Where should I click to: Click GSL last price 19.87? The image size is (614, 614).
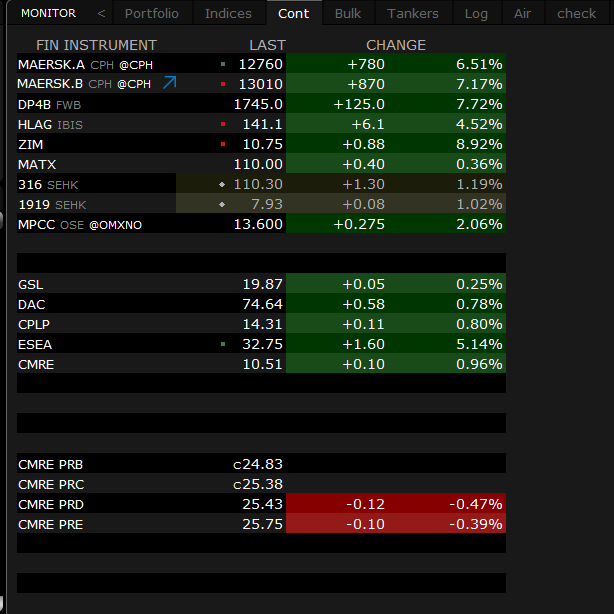point(262,284)
